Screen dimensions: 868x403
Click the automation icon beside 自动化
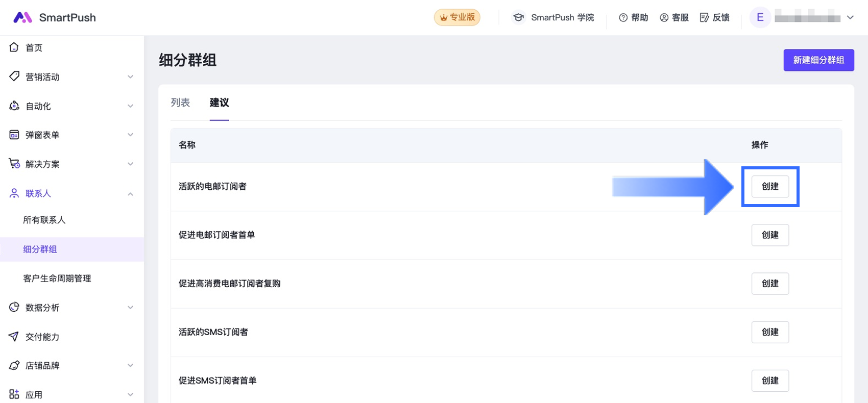point(14,106)
